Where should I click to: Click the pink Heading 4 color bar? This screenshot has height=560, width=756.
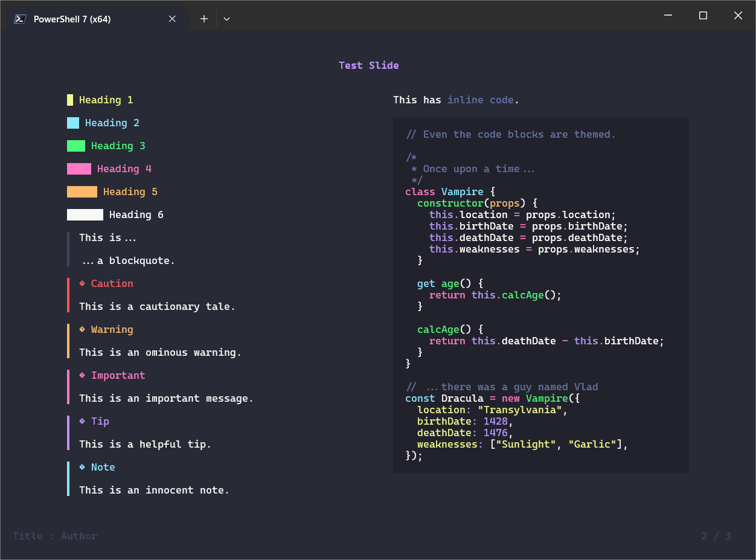tap(78, 169)
